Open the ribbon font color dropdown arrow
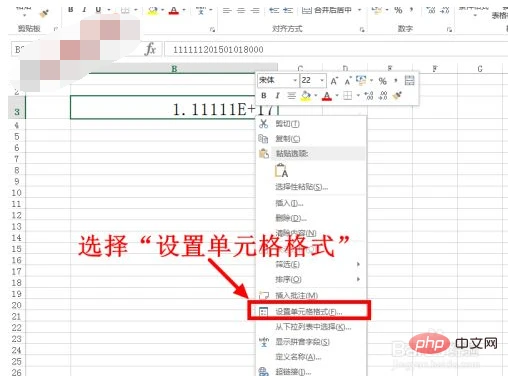The image size is (508, 376). click(x=184, y=10)
